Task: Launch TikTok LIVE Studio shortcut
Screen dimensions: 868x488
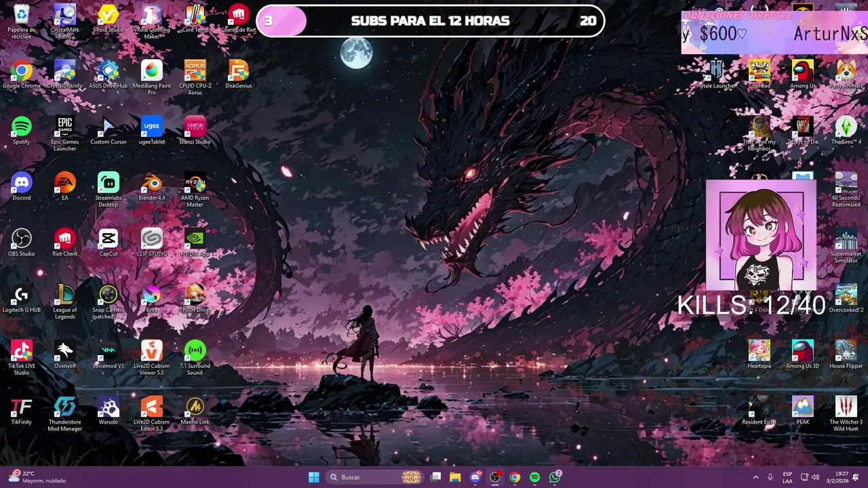Action: point(22,351)
